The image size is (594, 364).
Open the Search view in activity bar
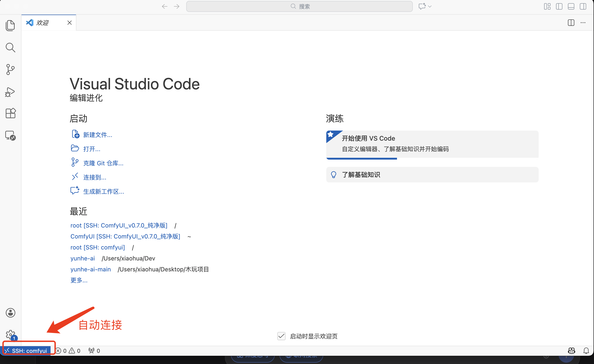pos(10,48)
